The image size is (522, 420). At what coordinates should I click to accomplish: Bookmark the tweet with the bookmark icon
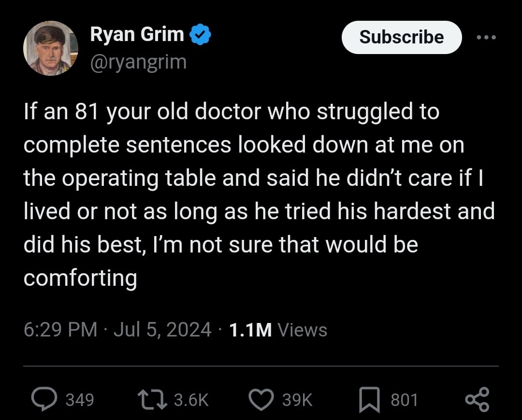click(369, 400)
